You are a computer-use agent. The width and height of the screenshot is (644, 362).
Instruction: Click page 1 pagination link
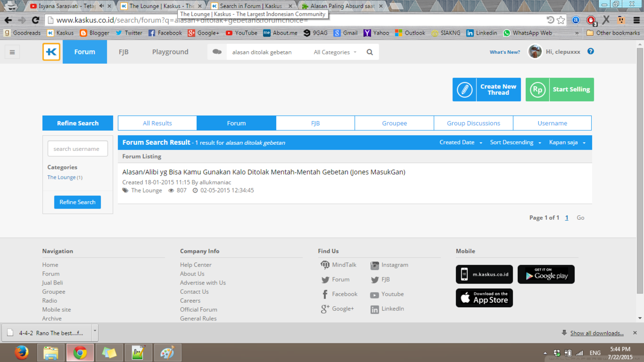click(x=567, y=218)
